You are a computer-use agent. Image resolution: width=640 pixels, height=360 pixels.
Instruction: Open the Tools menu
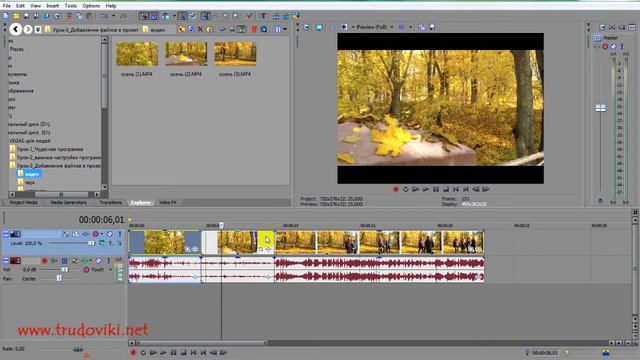(71, 6)
